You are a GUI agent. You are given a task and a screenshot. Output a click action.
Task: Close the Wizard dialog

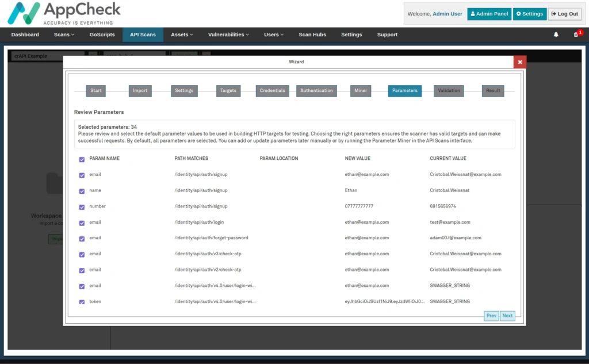coord(519,62)
